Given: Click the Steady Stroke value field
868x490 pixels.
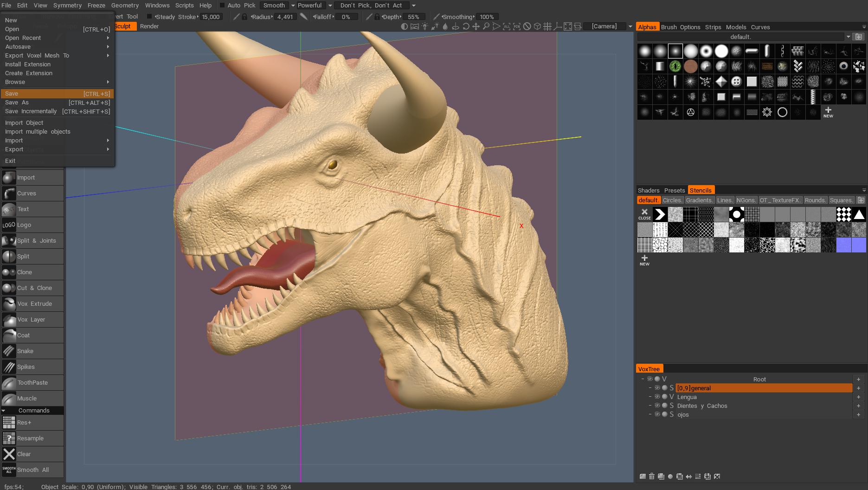Looking at the screenshot, I should [x=211, y=17].
